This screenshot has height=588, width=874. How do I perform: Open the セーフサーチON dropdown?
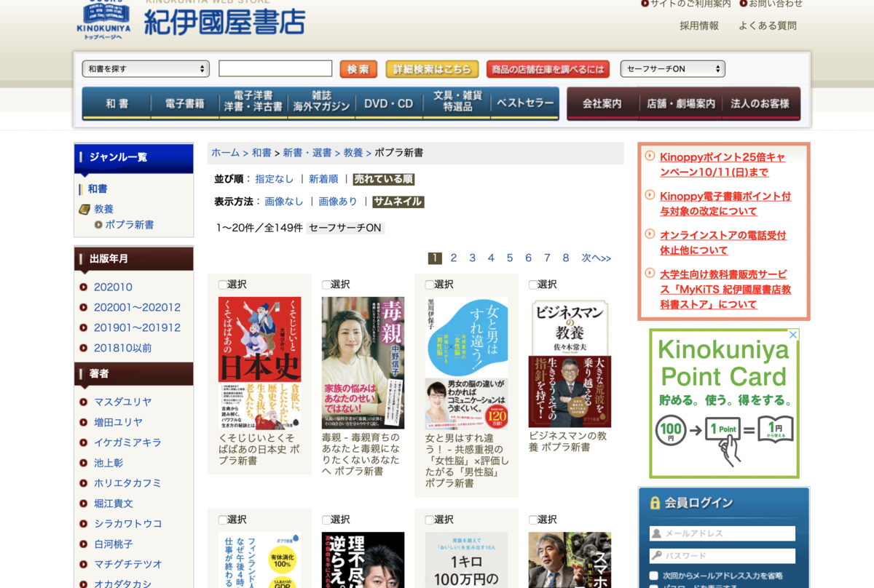tap(672, 68)
